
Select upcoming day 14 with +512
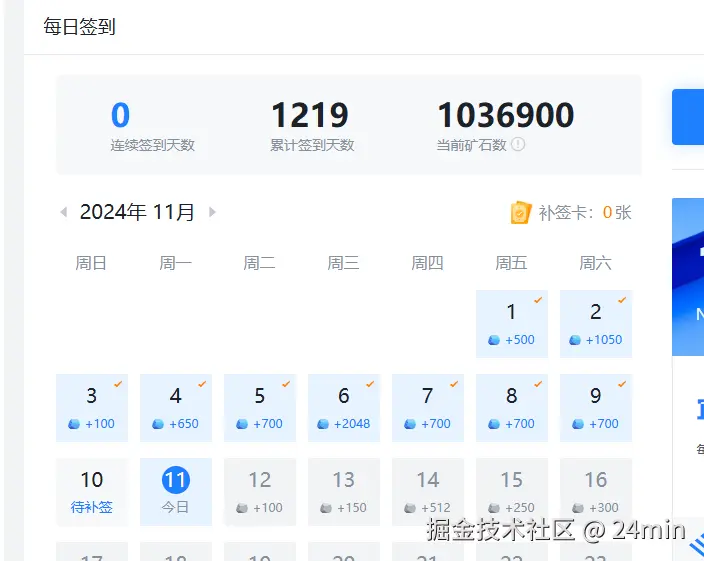point(428,492)
